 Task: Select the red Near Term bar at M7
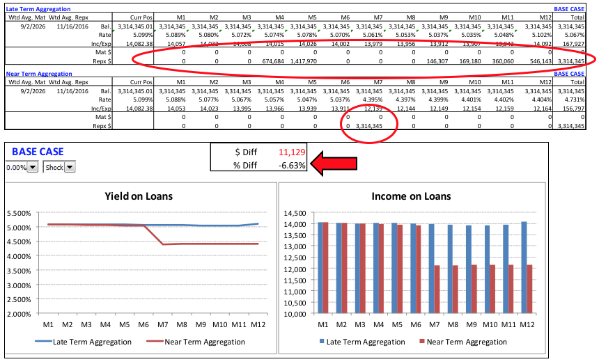pyautogui.click(x=437, y=290)
